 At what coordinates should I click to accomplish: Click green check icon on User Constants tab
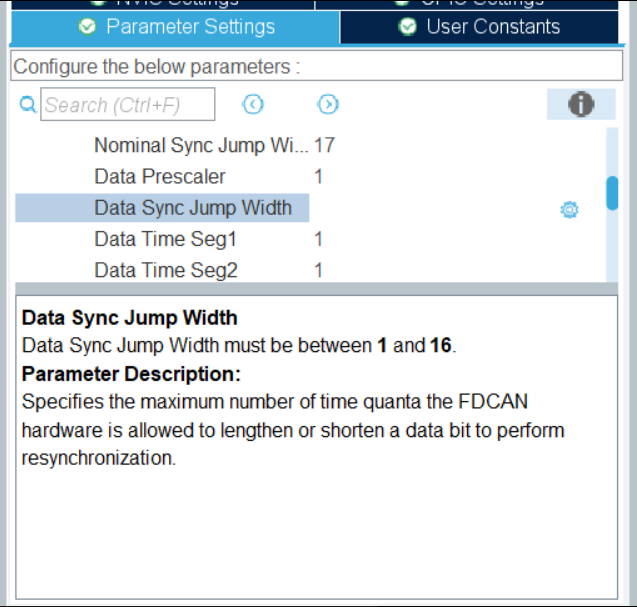[407, 27]
